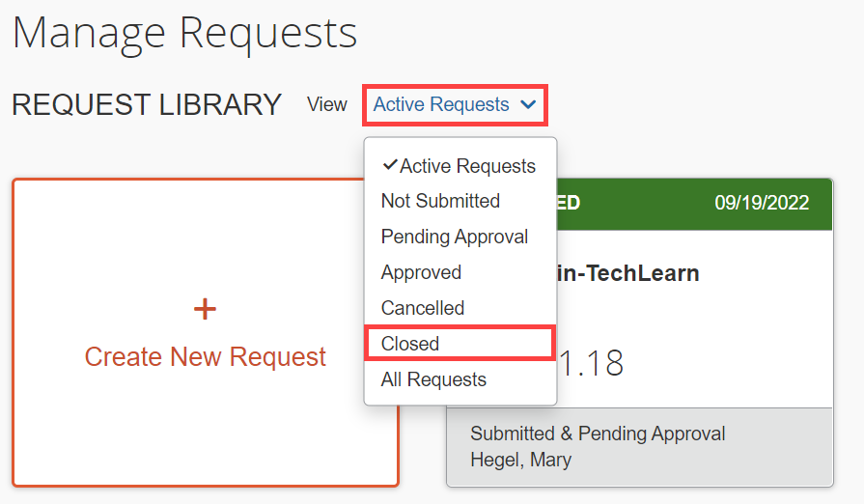Viewport: 864px width, 504px height.
Task: Click the Manage Requests page heading
Action: point(184,33)
